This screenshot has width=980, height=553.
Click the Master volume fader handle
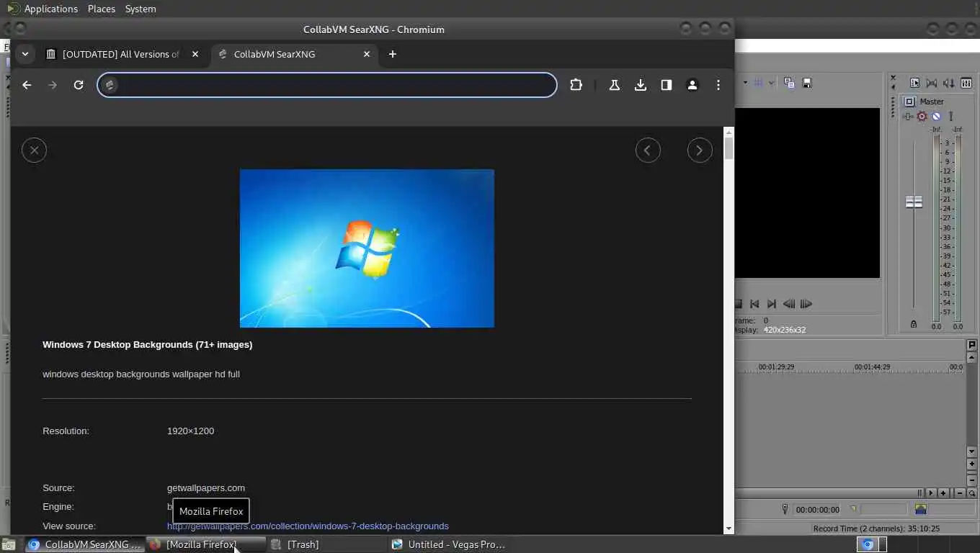point(914,202)
